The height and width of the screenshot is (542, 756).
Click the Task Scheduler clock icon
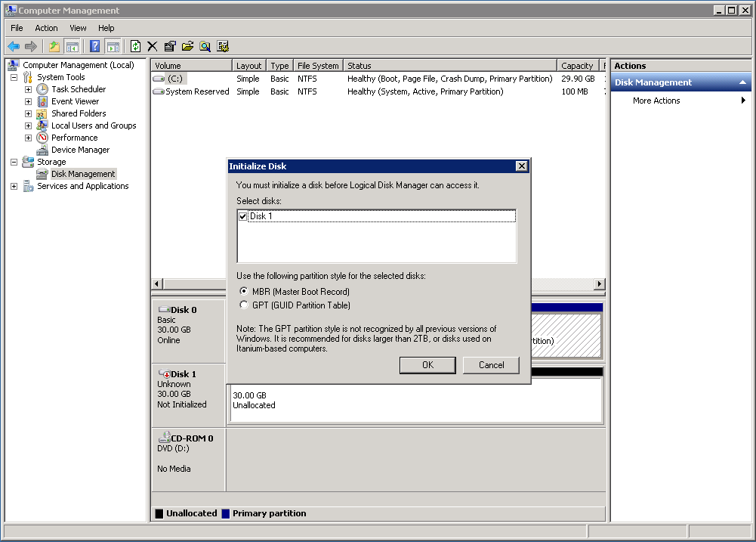(42, 89)
